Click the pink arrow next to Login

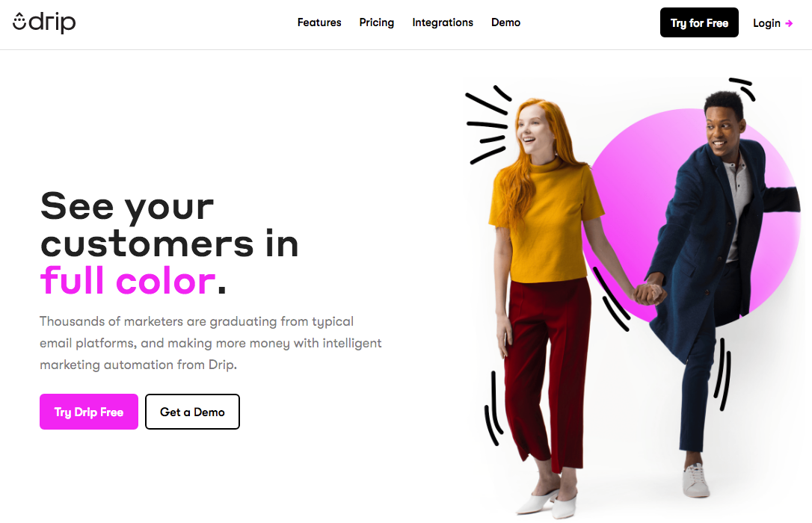pyautogui.click(x=789, y=23)
